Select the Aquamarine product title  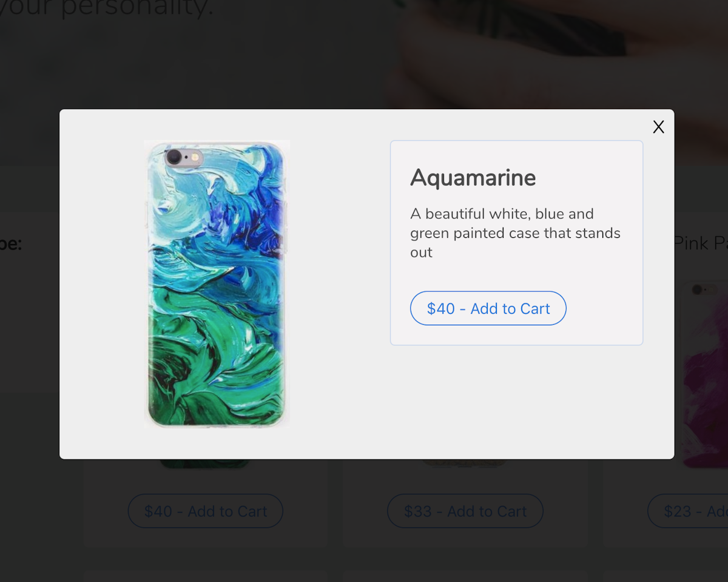(x=473, y=178)
